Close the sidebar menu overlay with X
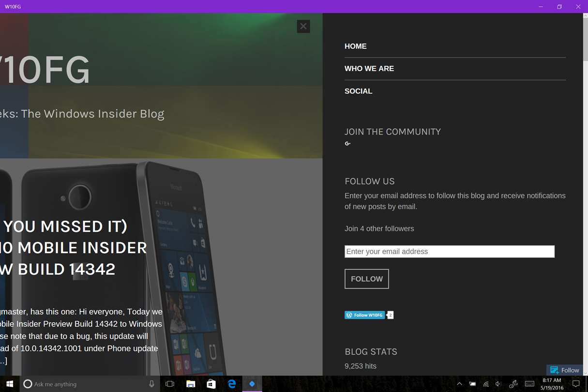The height and width of the screenshot is (392, 588). click(303, 27)
